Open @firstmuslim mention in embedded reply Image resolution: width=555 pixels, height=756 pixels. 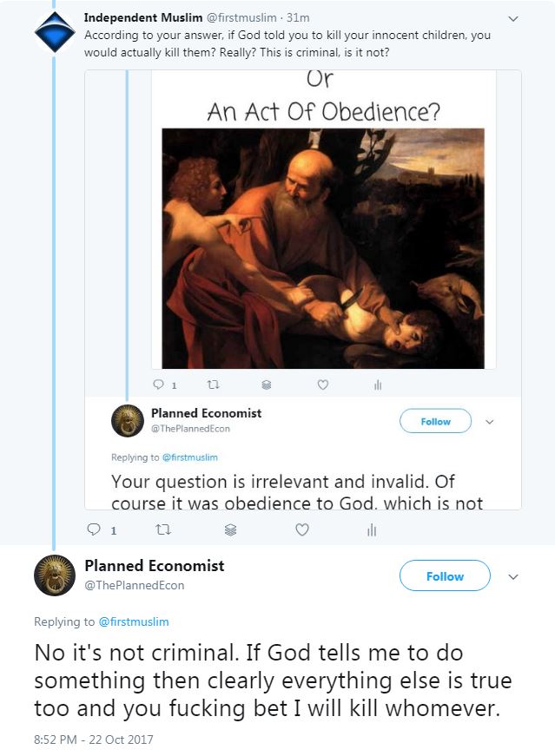click(x=189, y=457)
